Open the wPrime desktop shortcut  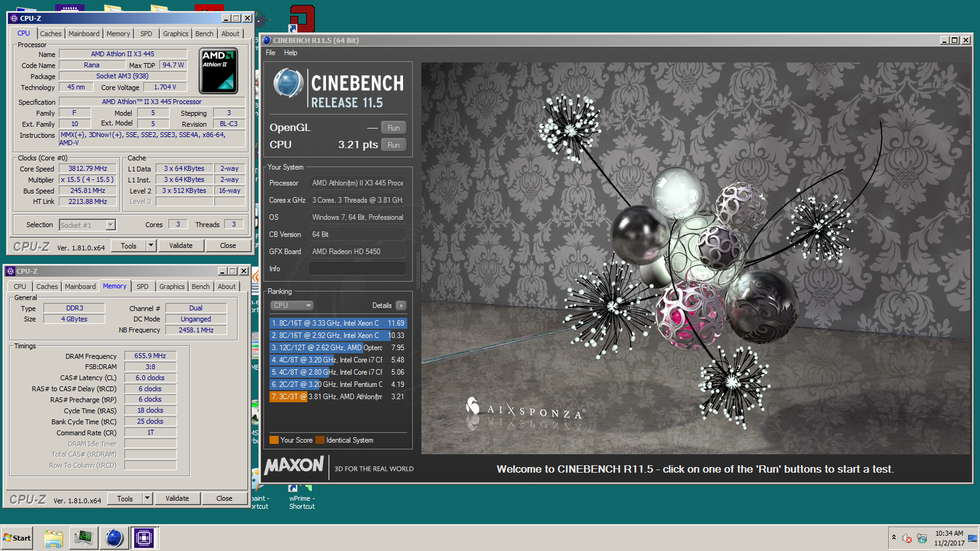[301, 498]
